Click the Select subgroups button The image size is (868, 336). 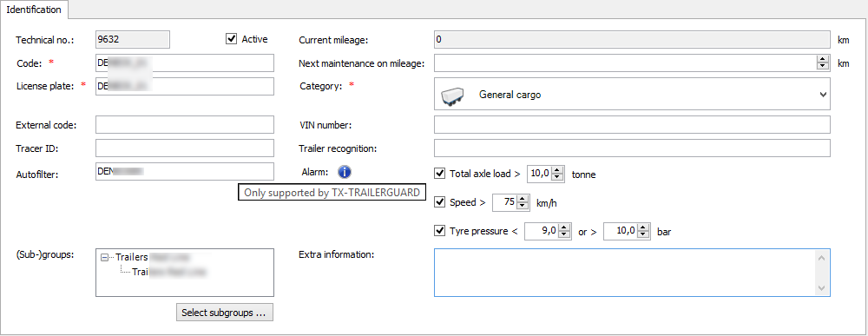click(224, 313)
